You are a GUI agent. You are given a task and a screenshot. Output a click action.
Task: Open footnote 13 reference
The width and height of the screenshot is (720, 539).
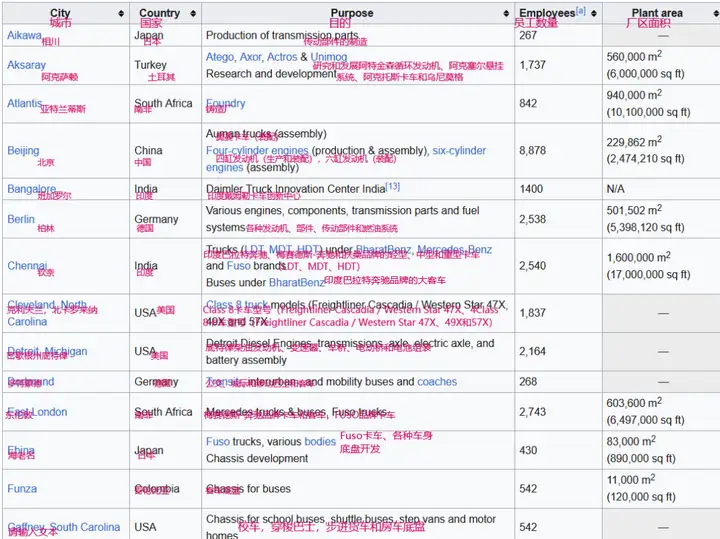(x=393, y=186)
